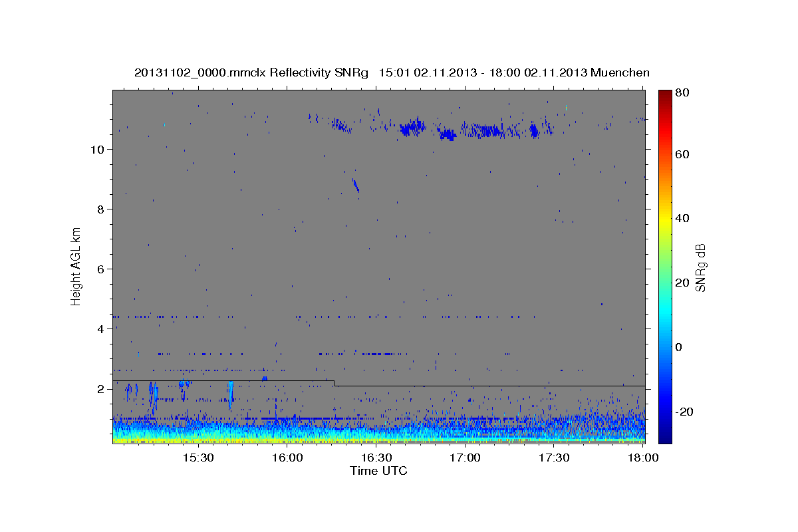This screenshot has width=798, height=532.
Task: Click the plot title mentioning Muenchen
Action: [x=392, y=72]
